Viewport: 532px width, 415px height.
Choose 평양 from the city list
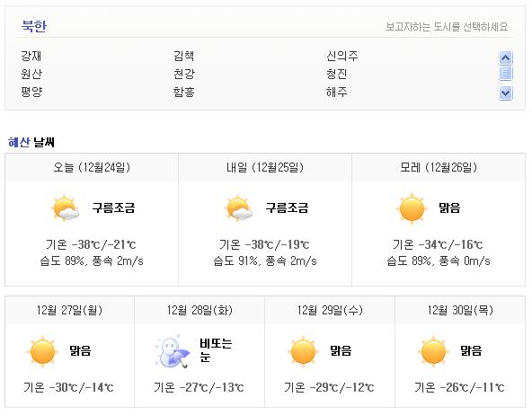pos(31,92)
